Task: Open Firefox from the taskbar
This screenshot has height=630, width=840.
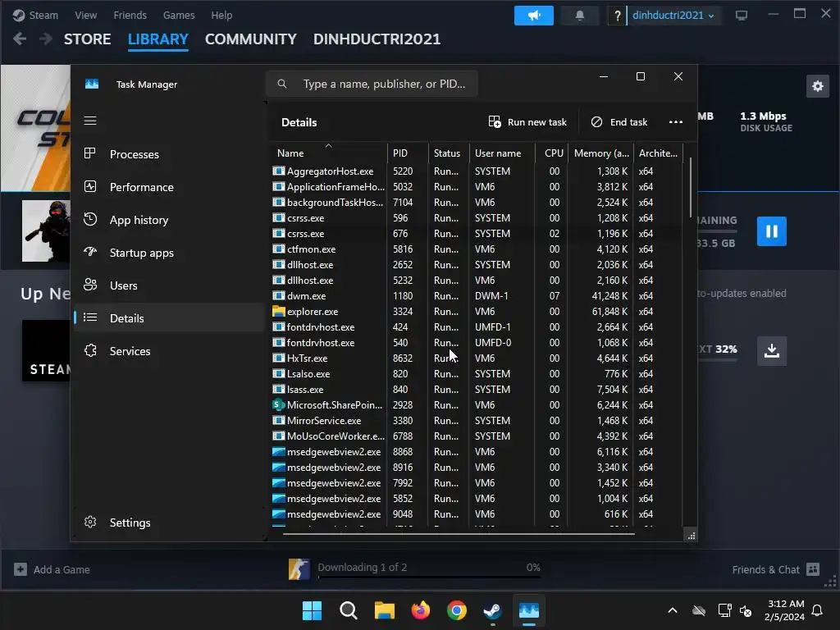Action: tap(421, 610)
